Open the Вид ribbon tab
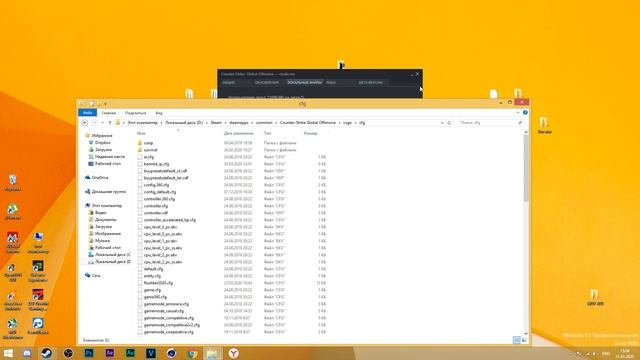This screenshot has height=360, width=640. tap(159, 113)
